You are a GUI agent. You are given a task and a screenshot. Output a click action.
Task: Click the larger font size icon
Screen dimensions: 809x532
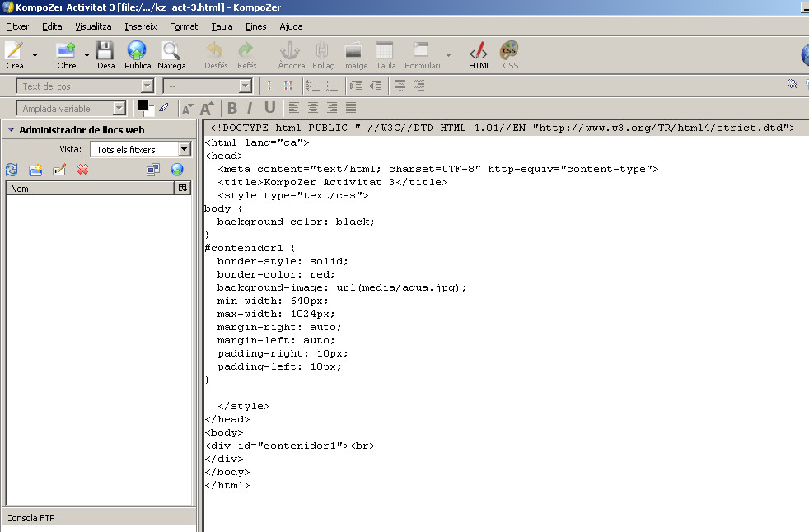[x=207, y=109]
